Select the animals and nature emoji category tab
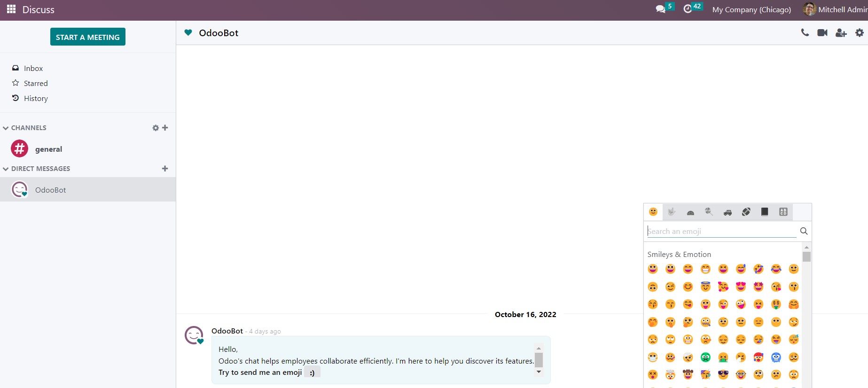The height and width of the screenshot is (388, 868). (690, 212)
